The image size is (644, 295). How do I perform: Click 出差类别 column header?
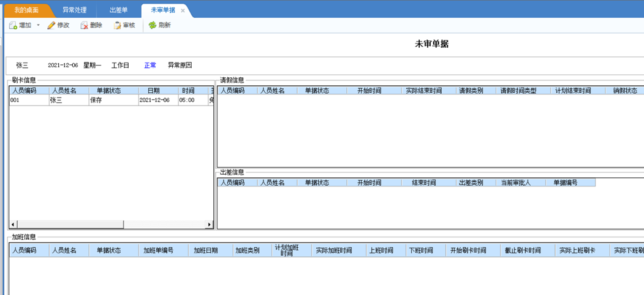coord(475,183)
